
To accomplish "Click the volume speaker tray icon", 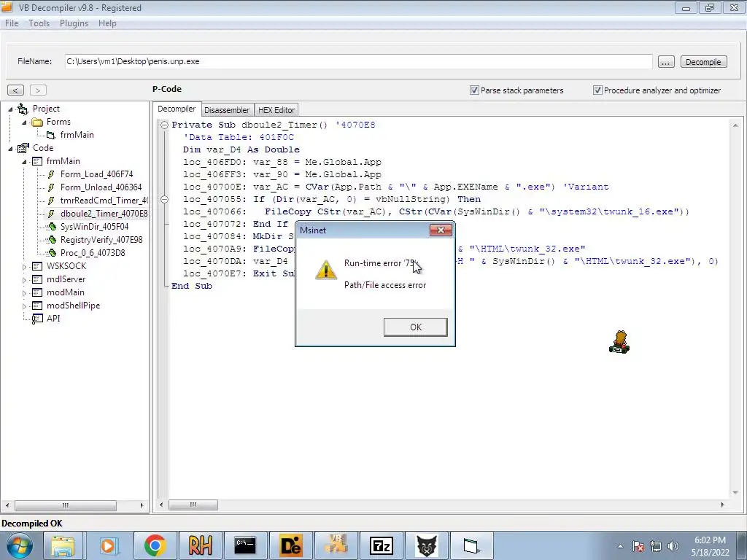I will tap(673, 546).
